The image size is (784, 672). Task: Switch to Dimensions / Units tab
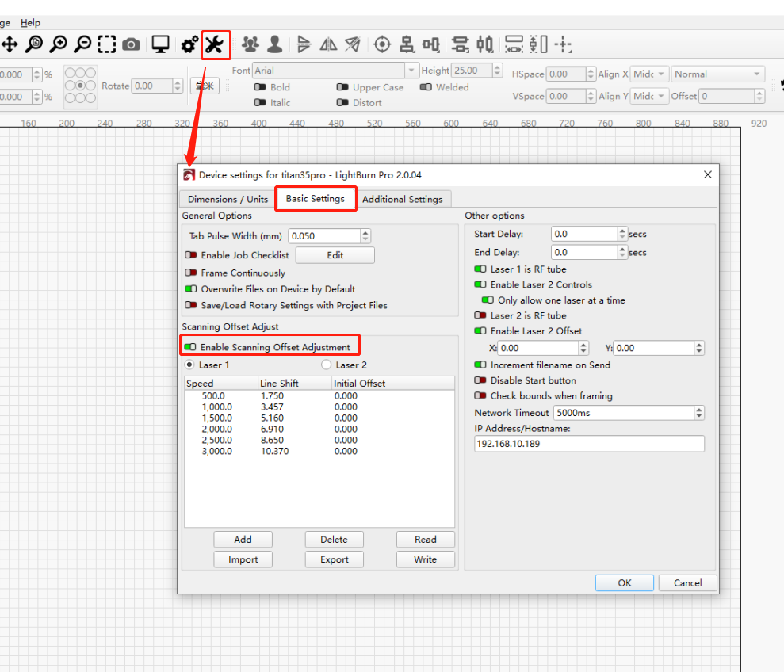pyautogui.click(x=228, y=199)
